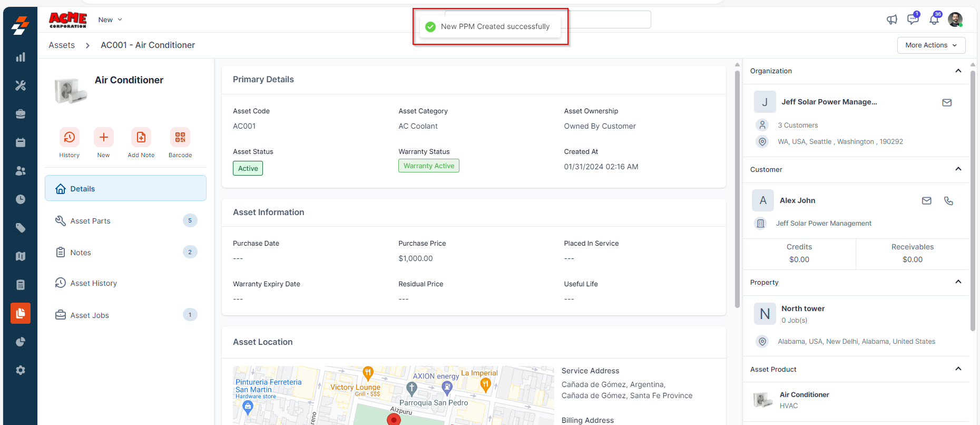Click the Add Note icon

141,138
